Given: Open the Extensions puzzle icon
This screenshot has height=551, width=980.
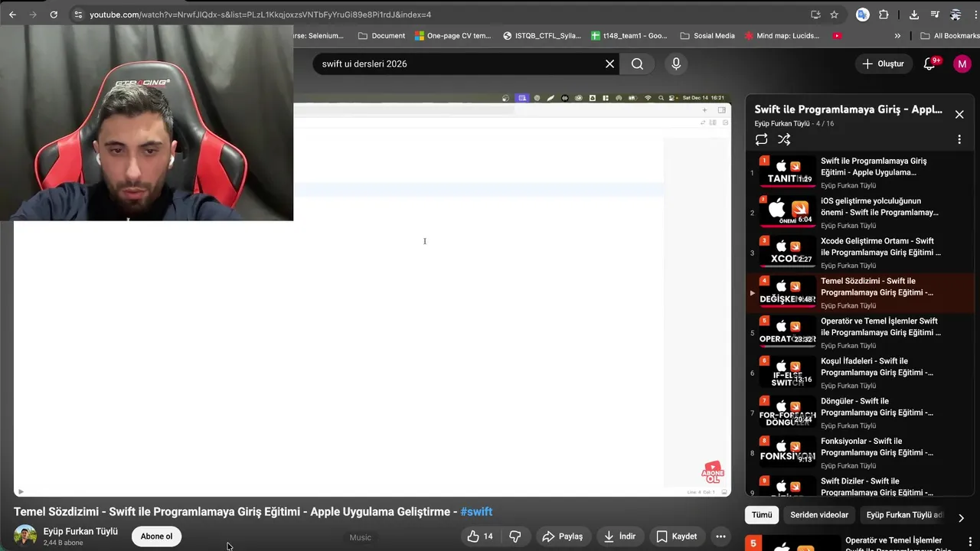Looking at the screenshot, I should pyautogui.click(x=884, y=15).
